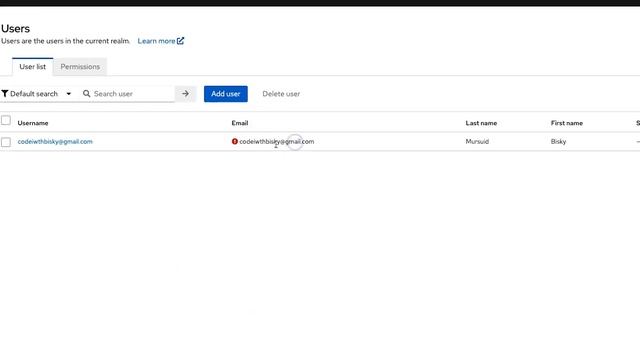Screen dimensions: 640x360
Task: Click the Add user button
Action: coord(226,94)
